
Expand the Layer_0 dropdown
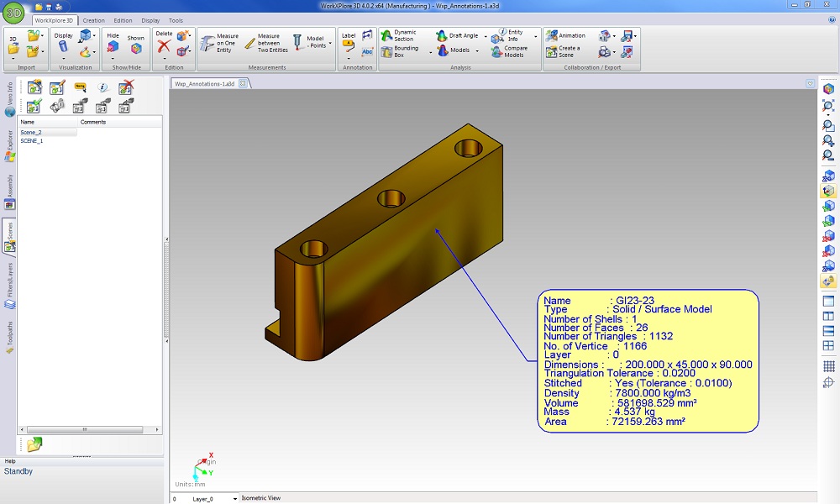point(234,499)
